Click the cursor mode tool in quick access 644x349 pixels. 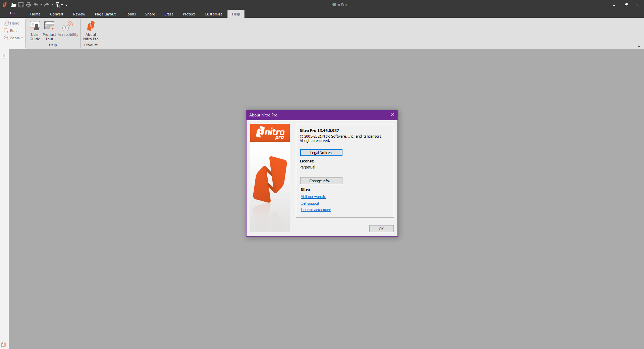click(x=58, y=5)
